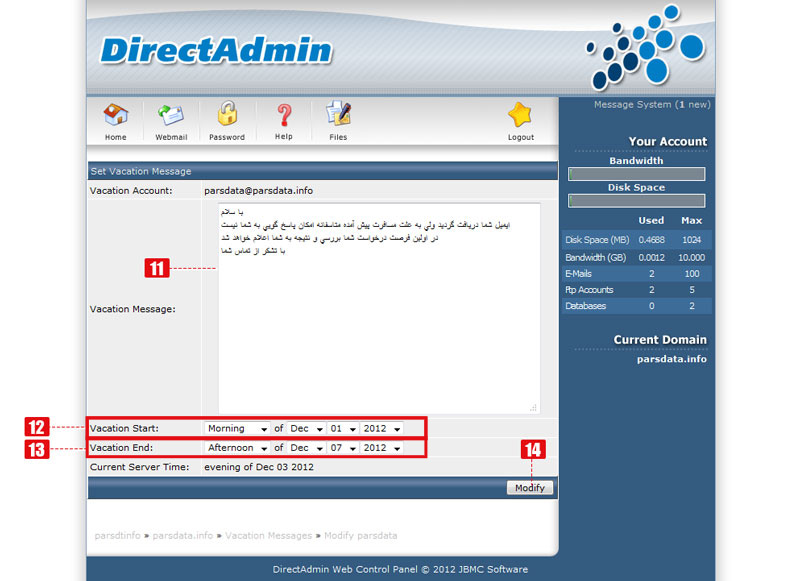Click the Password padlock icon
Image resolution: width=800 pixels, height=581 pixels.
[x=227, y=114]
